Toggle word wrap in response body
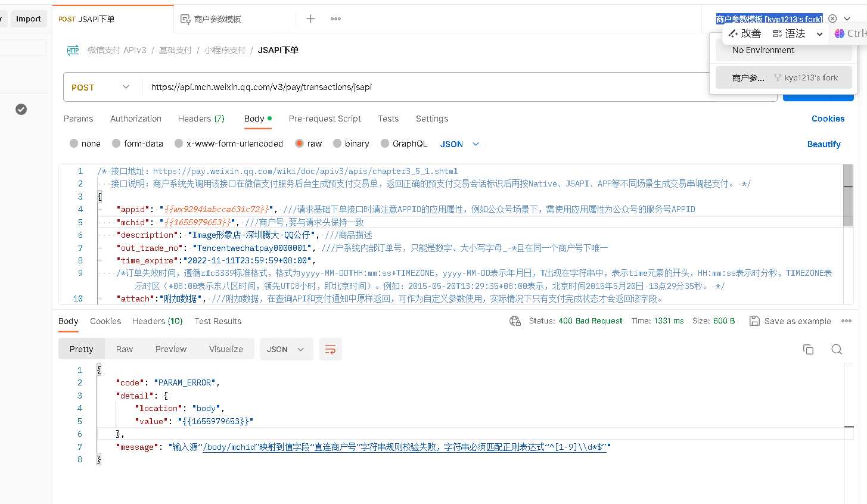The height and width of the screenshot is (504, 867). coord(330,349)
